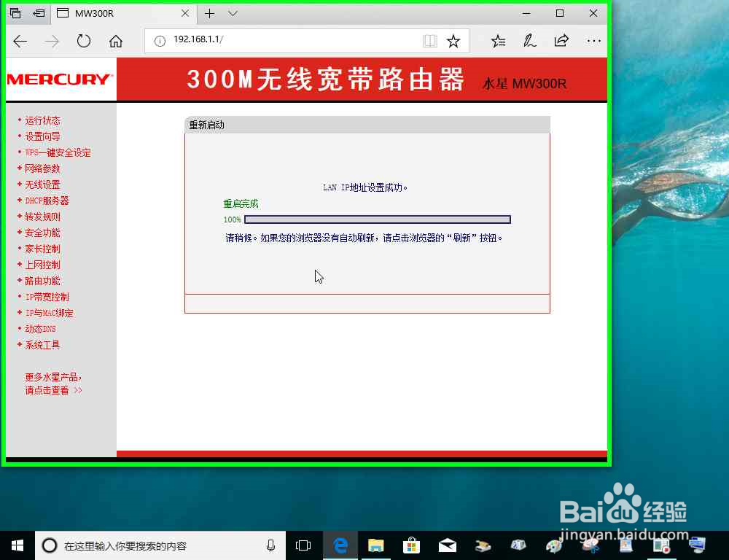Click the microphone icon in search box
Screen dimensions: 729x560
(270, 545)
